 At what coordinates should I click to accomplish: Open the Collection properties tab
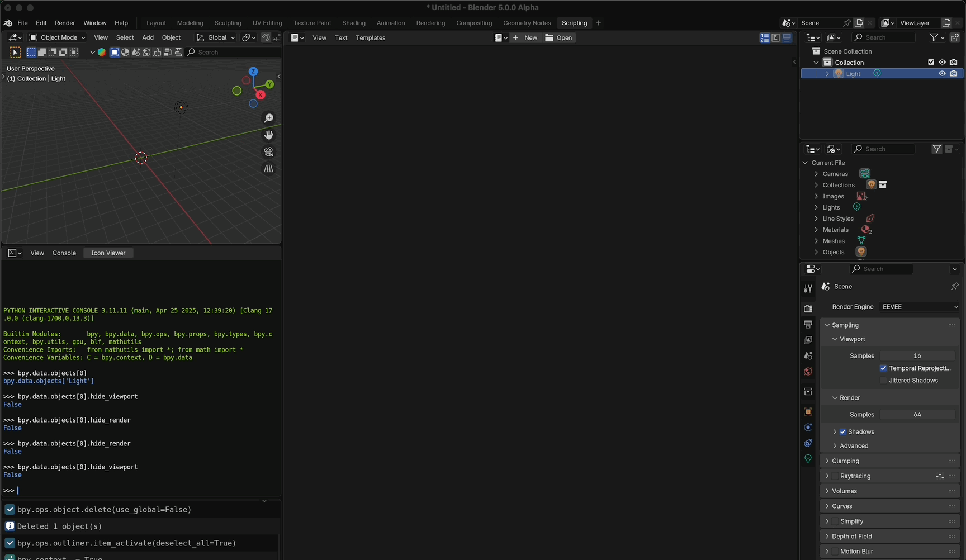coord(808,391)
